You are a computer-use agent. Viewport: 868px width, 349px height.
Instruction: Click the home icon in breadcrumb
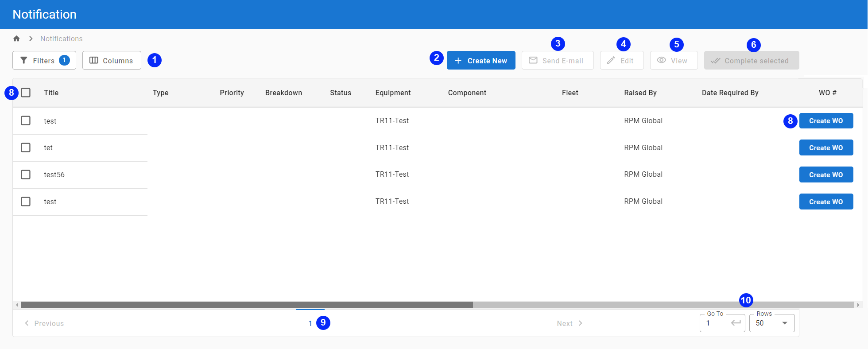[17, 39]
